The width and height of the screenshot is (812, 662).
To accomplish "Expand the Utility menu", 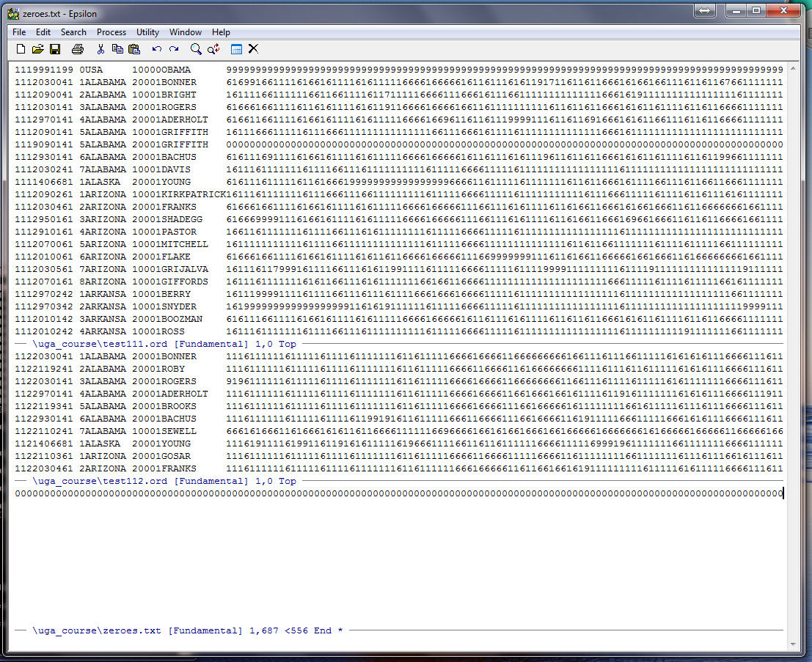I will pos(147,32).
